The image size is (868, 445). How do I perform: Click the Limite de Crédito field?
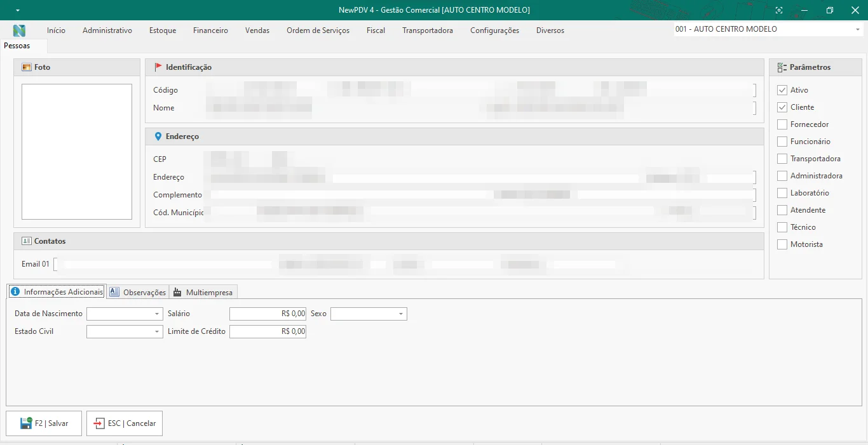[268, 331]
